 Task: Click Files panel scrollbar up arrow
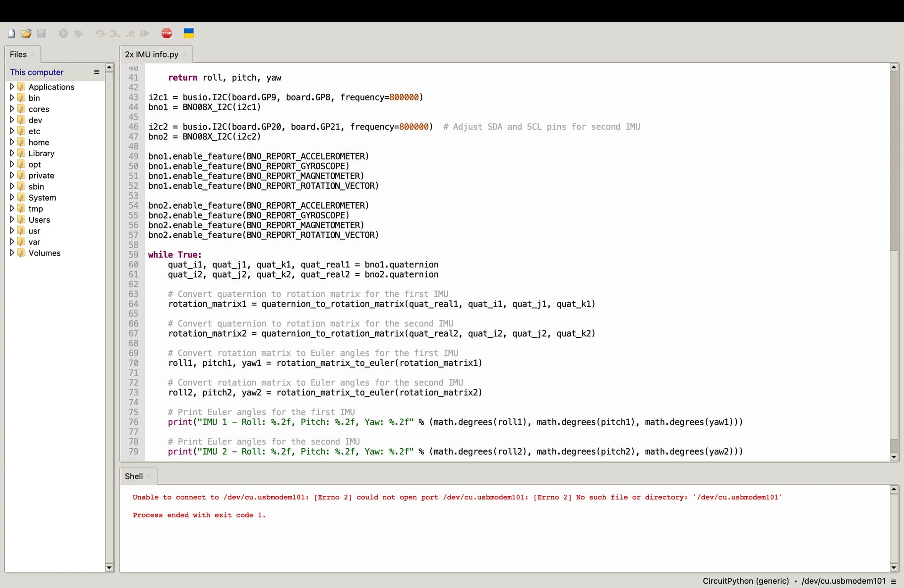[x=109, y=68]
